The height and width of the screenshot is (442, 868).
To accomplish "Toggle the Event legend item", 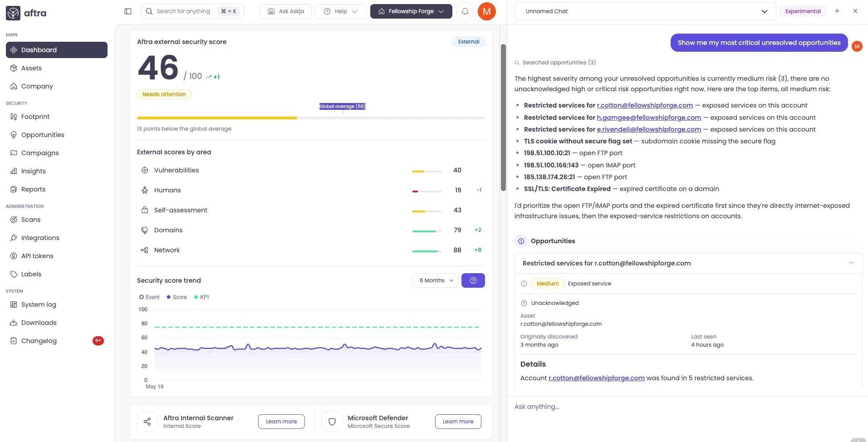I will coord(149,297).
